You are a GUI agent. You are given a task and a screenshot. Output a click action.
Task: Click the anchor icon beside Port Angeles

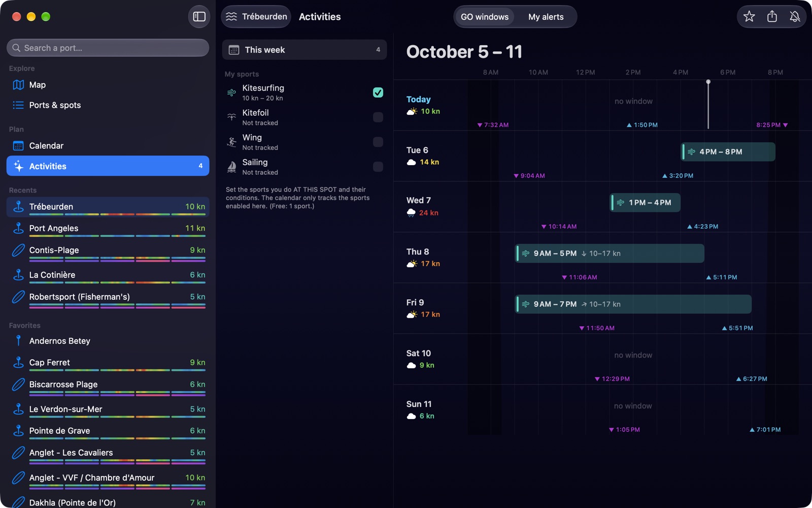(x=18, y=228)
